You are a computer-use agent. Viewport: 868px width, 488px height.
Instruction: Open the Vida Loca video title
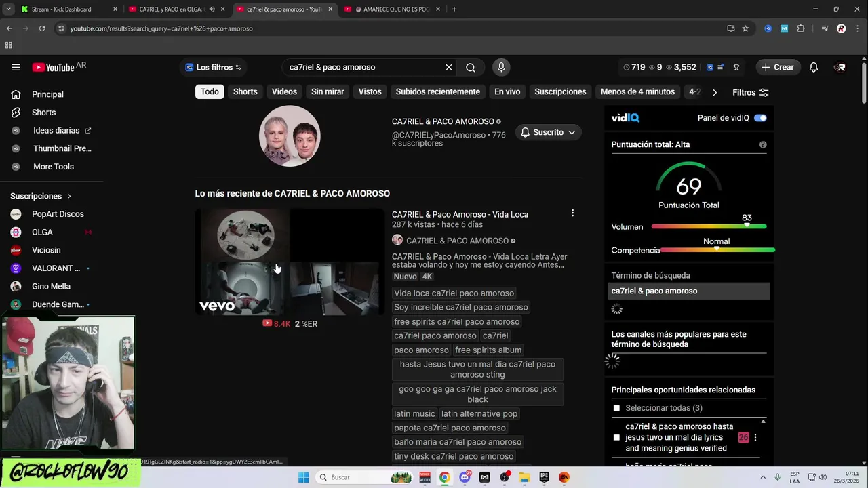coord(460,214)
